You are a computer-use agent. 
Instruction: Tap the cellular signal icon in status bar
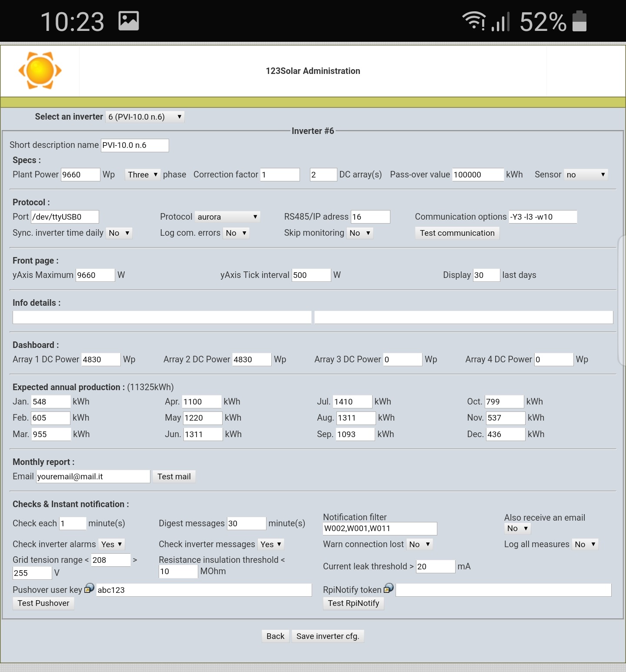coord(500,21)
